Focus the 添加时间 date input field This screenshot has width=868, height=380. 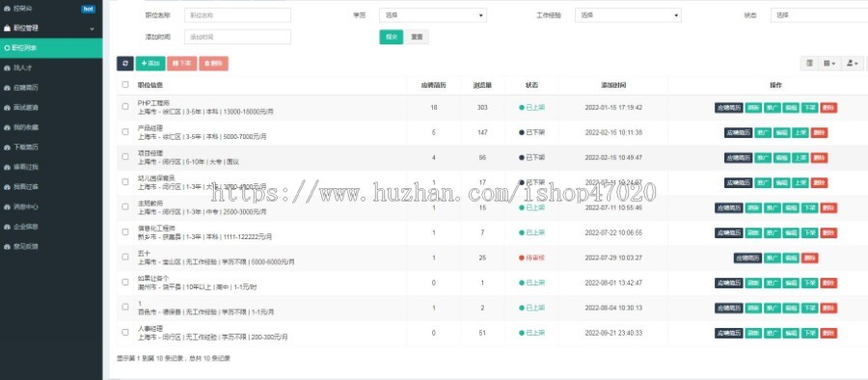click(x=237, y=37)
